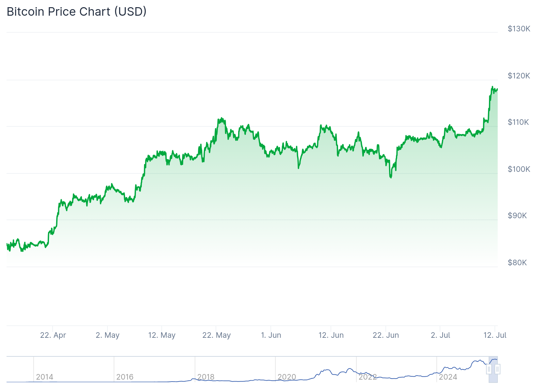Viewport: 537px width, 392px height.
Task: Click the 12. Jul date label
Action: tap(495, 335)
